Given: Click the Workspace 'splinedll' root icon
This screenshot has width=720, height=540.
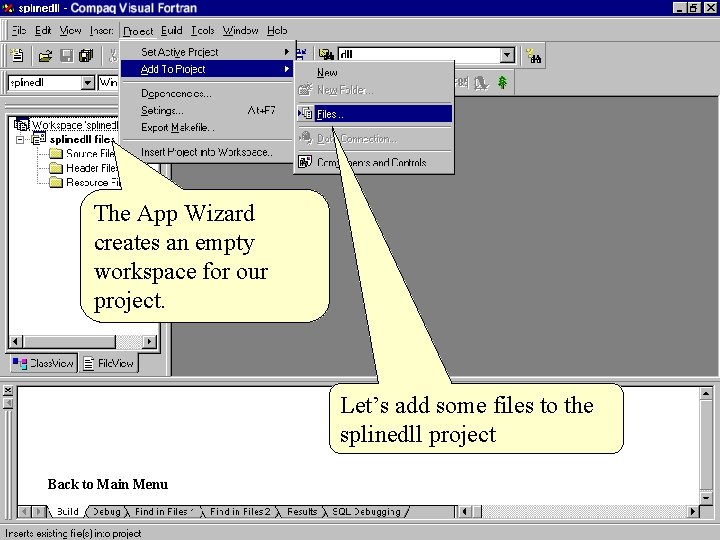Looking at the screenshot, I should pyautogui.click(x=21, y=124).
